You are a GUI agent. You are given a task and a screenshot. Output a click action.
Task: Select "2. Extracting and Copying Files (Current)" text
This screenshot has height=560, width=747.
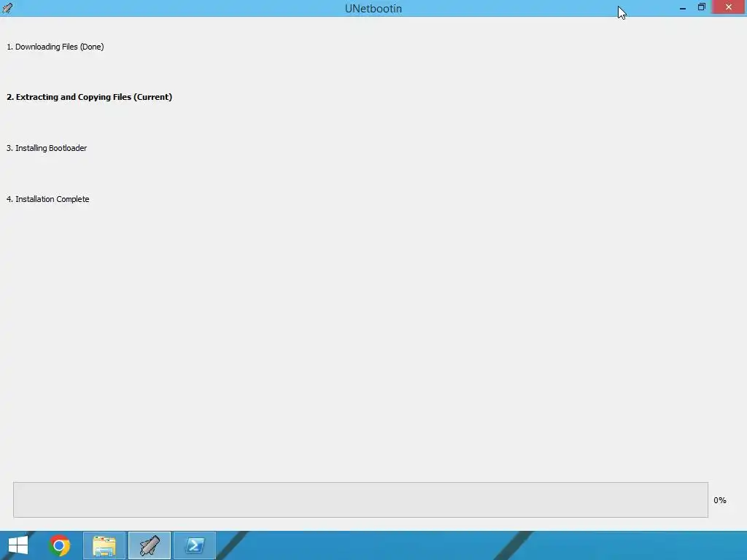coord(90,97)
